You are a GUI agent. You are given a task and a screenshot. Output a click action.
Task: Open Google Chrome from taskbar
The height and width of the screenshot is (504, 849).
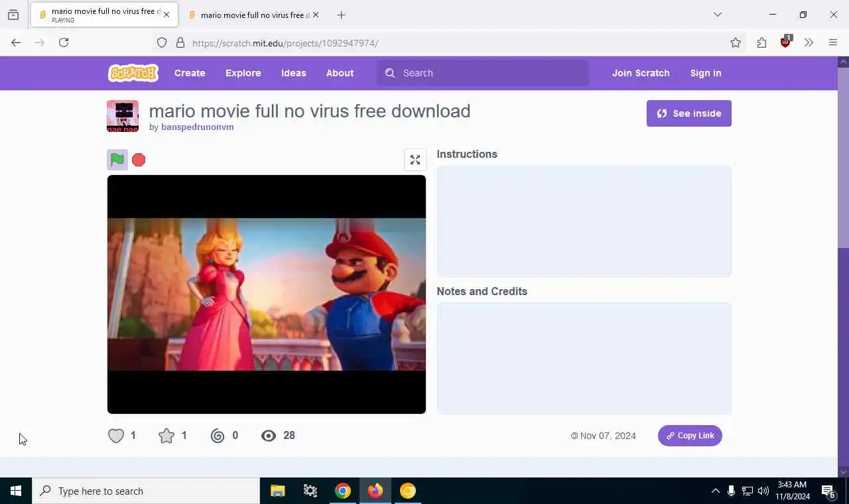point(343,491)
